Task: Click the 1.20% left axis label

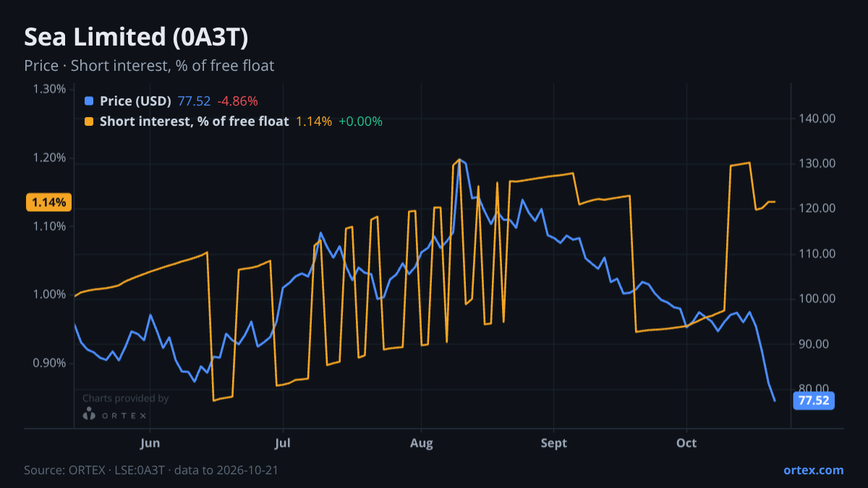Action: click(50, 158)
